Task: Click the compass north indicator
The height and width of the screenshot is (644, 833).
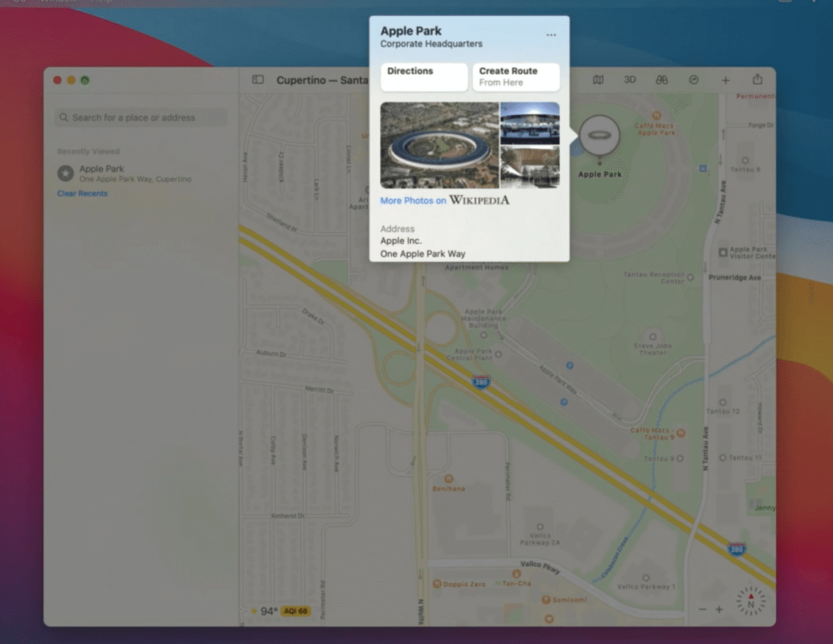Action: [750, 601]
